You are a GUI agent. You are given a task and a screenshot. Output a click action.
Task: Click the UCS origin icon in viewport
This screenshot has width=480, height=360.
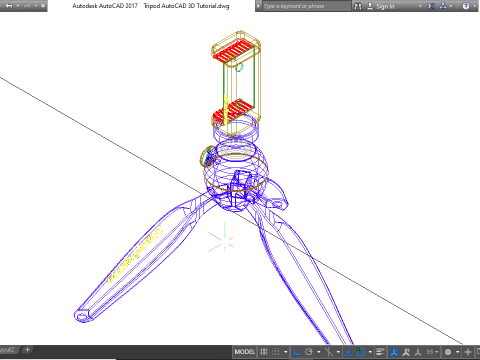[x=224, y=239]
